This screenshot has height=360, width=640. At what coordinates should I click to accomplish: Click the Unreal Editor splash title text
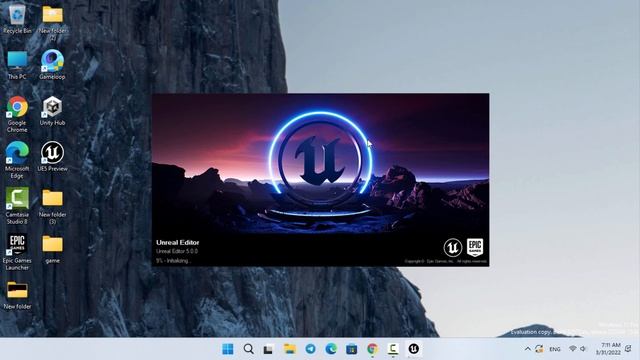pos(178,242)
